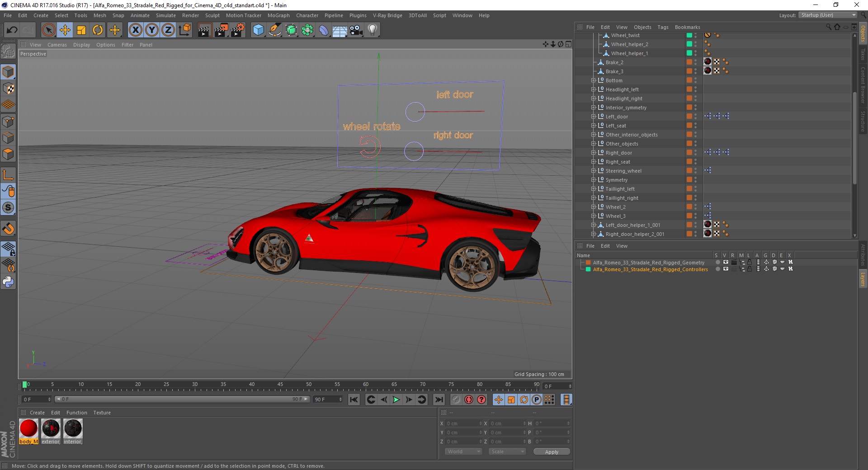Go to start of animation
Screen dimensions: 868x470
[x=354, y=399]
